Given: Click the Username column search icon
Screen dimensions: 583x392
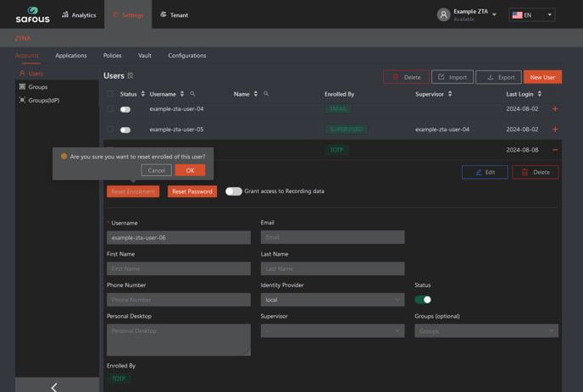Looking at the screenshot, I should pos(192,94).
